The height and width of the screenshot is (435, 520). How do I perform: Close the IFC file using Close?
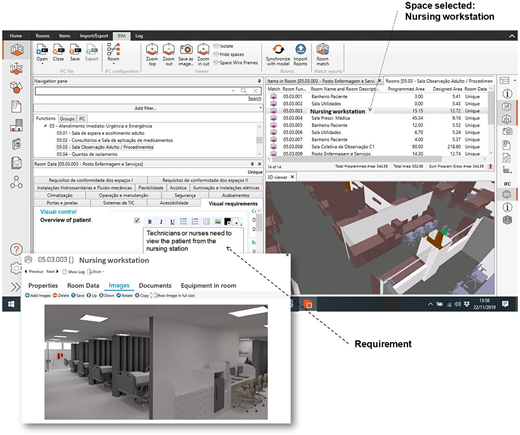coord(58,53)
